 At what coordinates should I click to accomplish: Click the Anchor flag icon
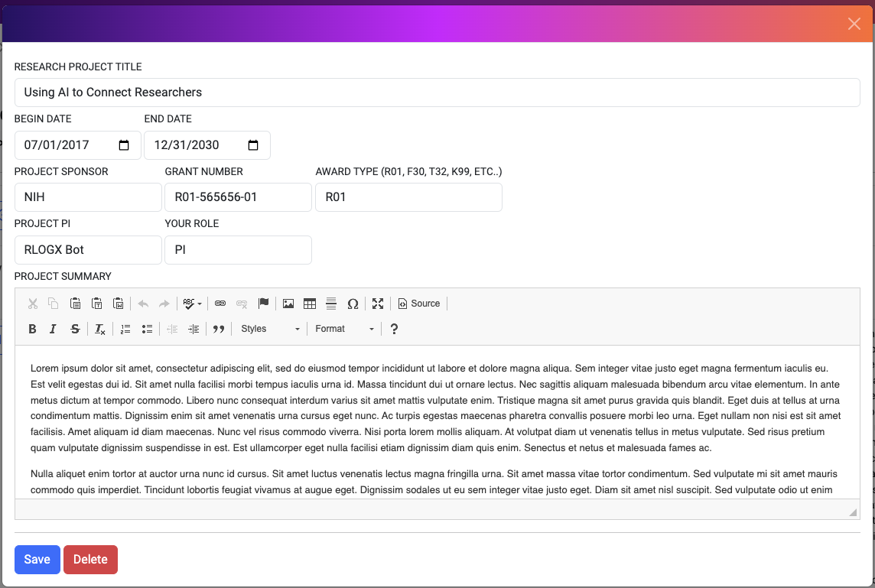click(263, 304)
